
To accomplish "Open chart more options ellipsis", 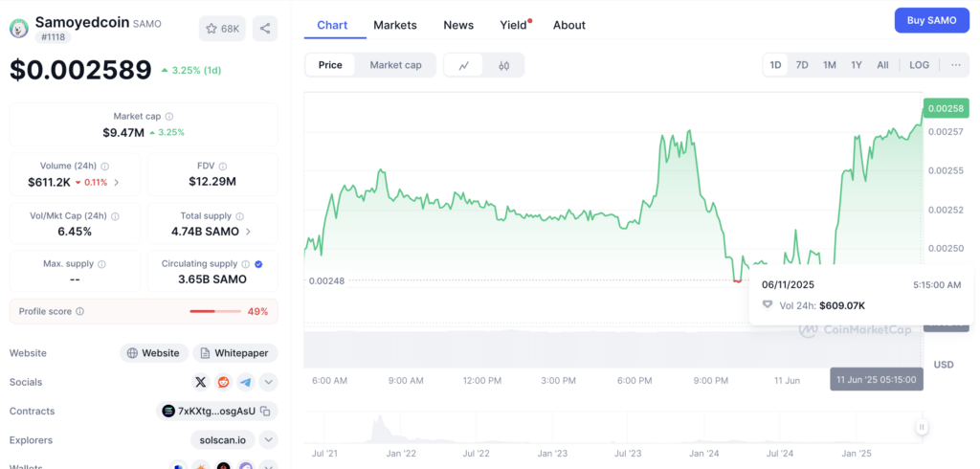I will [956, 65].
